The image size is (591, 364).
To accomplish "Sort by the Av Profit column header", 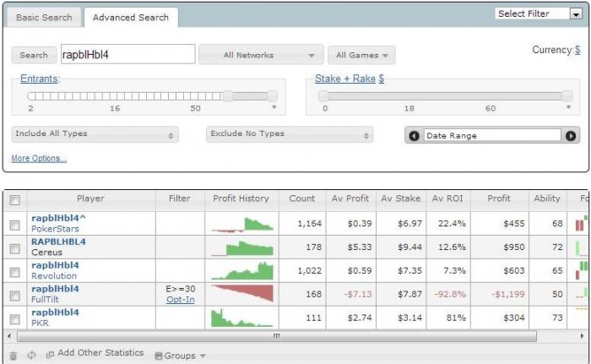I will pyautogui.click(x=350, y=198).
